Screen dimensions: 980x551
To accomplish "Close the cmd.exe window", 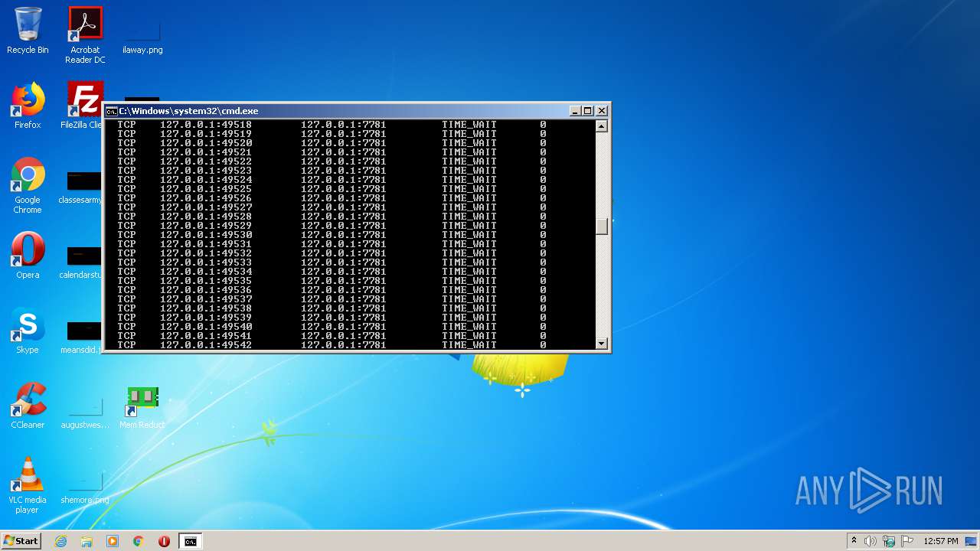I will tap(602, 111).
